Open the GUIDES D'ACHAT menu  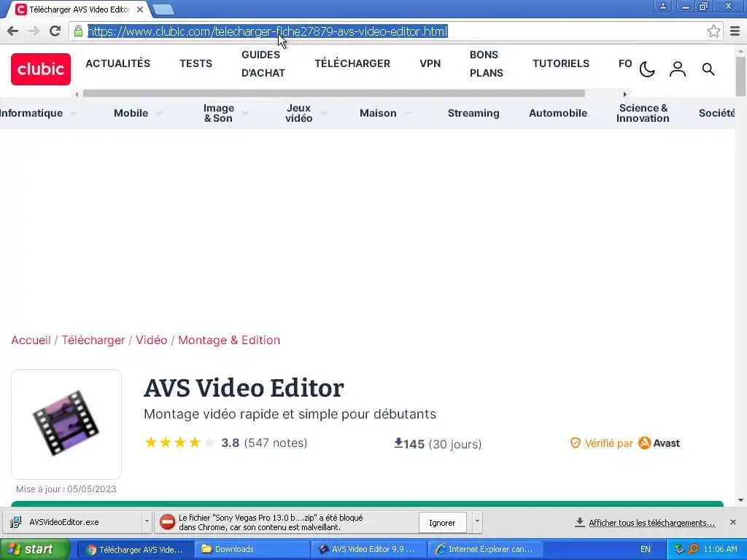[x=263, y=64]
